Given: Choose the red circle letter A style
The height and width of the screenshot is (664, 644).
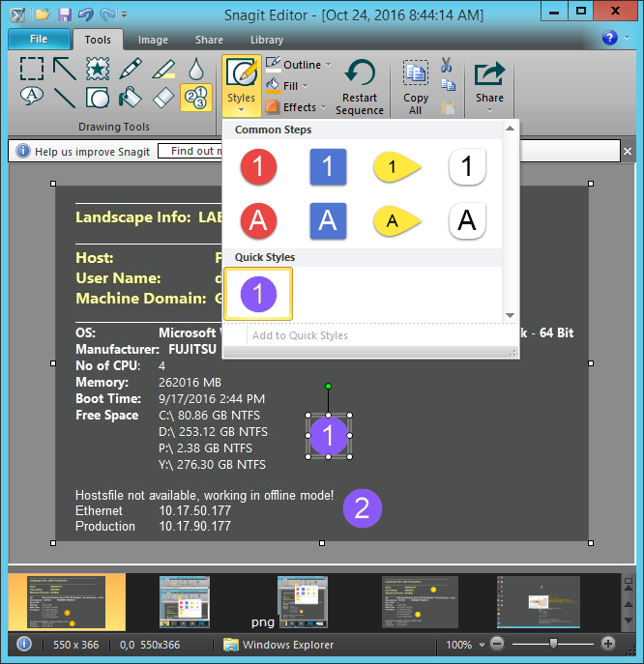Looking at the screenshot, I should pos(258,220).
